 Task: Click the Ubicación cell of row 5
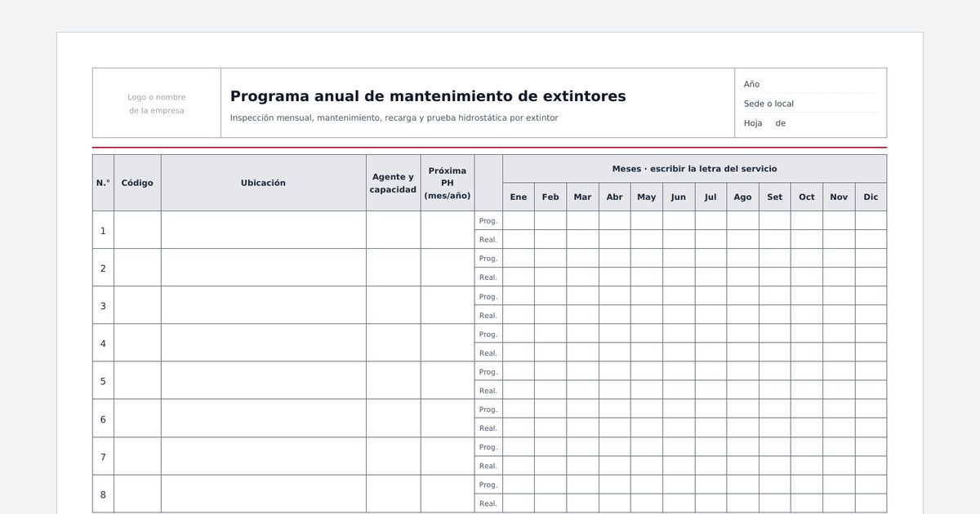click(264, 381)
